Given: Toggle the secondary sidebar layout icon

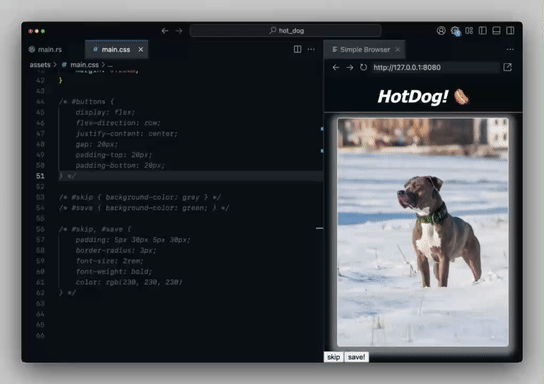Looking at the screenshot, I should 510,31.
